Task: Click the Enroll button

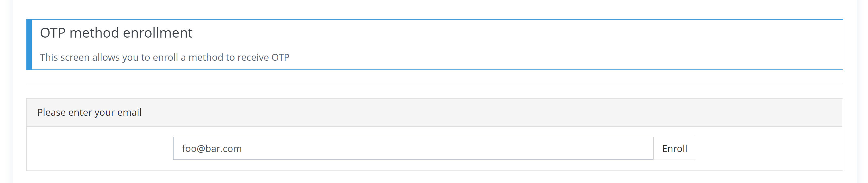Action: [x=674, y=148]
